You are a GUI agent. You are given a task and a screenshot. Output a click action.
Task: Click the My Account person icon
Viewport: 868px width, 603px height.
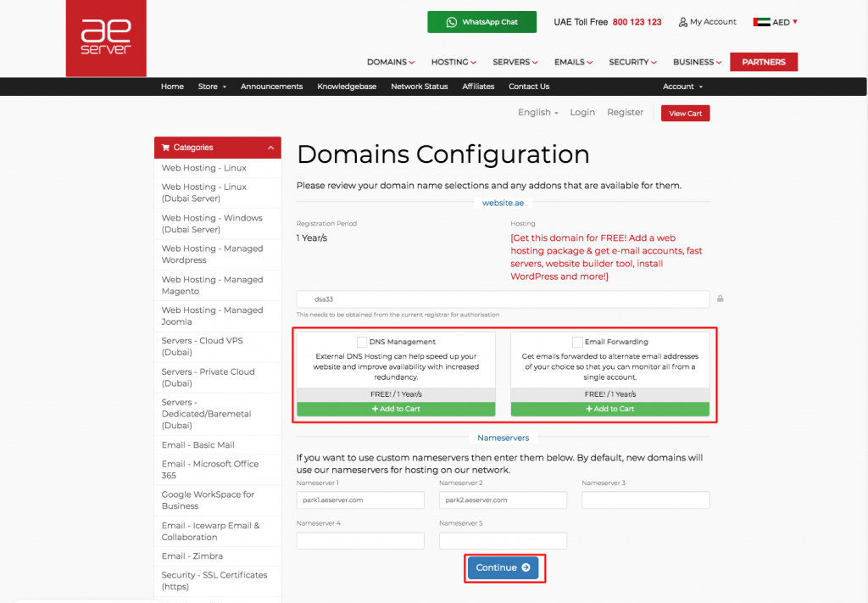[682, 22]
